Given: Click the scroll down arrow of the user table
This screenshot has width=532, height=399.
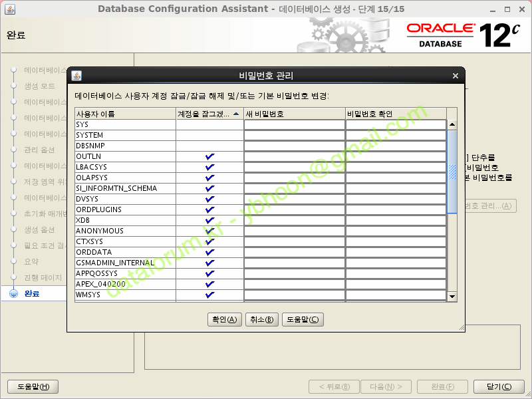Looking at the screenshot, I should pyautogui.click(x=452, y=296).
